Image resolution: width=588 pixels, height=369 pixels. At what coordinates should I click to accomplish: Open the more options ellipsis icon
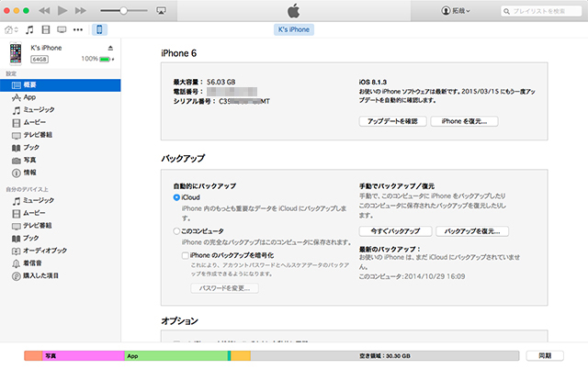coord(78,29)
